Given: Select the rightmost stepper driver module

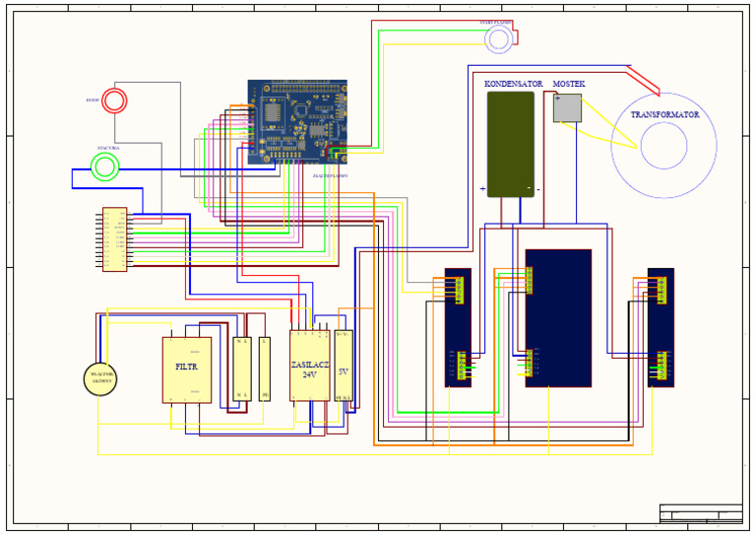Looking at the screenshot, I should [x=661, y=327].
